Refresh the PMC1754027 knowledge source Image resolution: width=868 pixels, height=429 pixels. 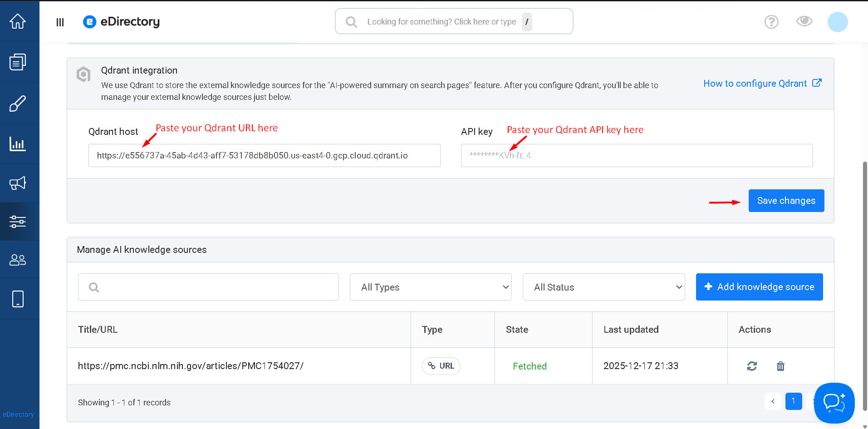point(752,366)
